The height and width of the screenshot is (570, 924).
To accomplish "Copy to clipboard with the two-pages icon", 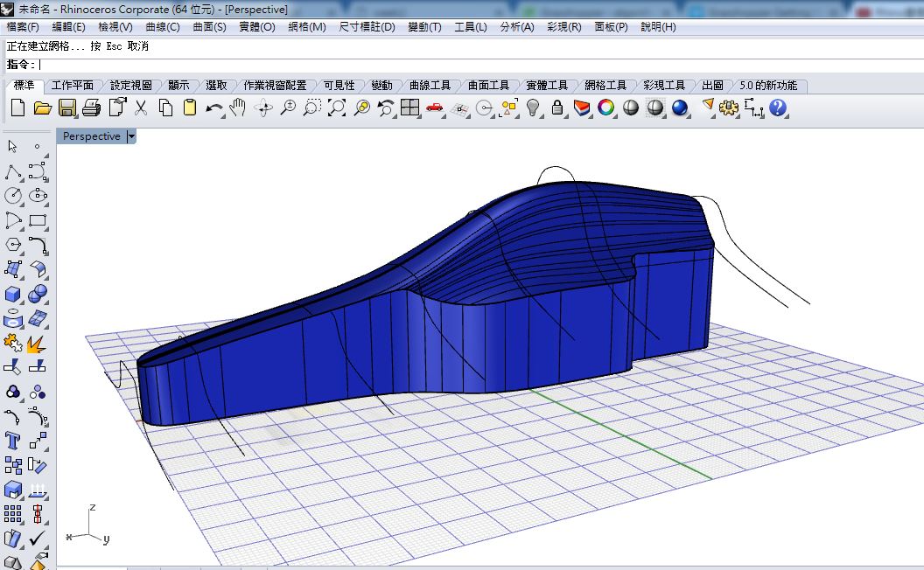I will tap(165, 108).
